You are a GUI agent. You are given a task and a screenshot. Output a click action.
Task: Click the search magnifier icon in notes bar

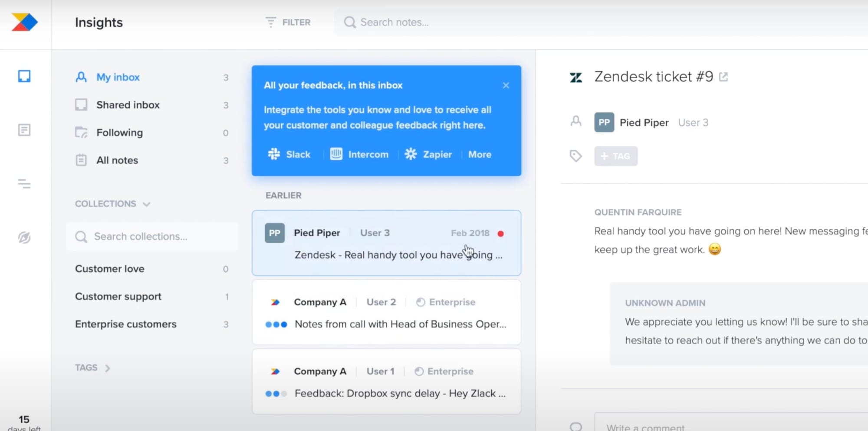(349, 22)
